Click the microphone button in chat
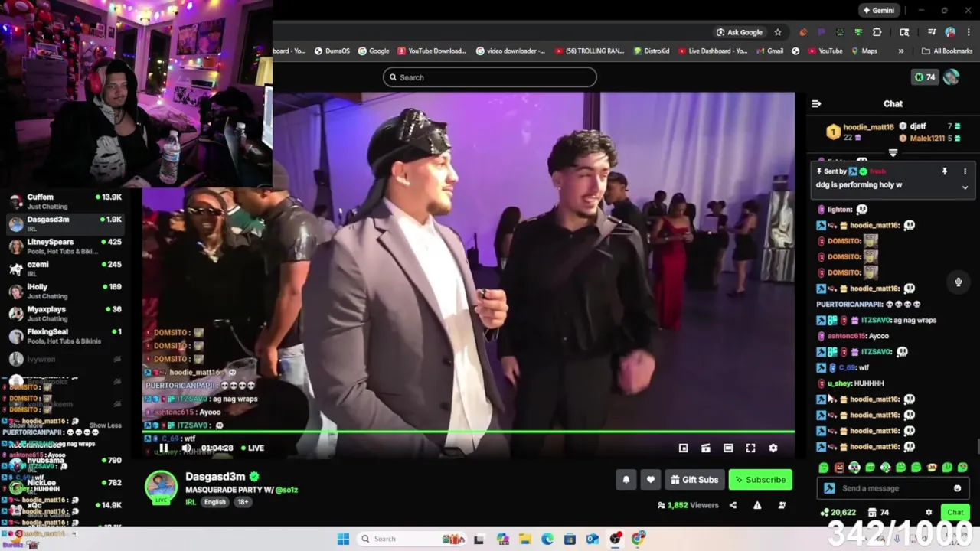 click(x=958, y=282)
